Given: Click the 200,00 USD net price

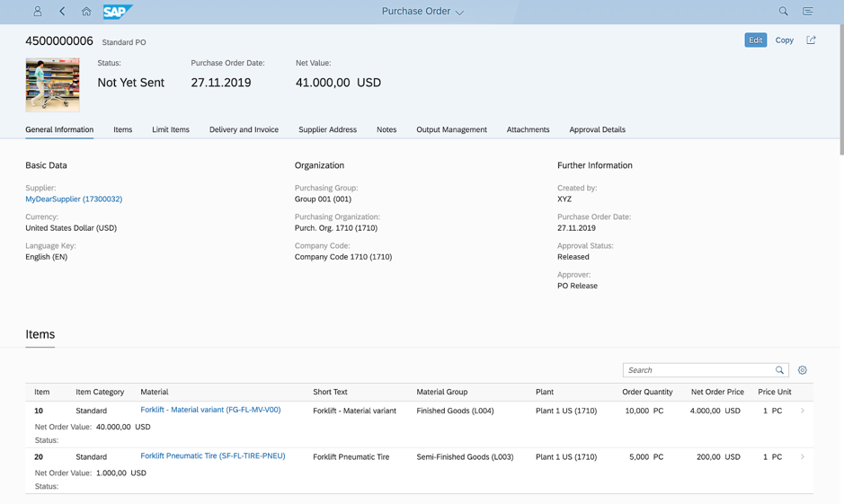Looking at the screenshot, I should tap(718, 456).
